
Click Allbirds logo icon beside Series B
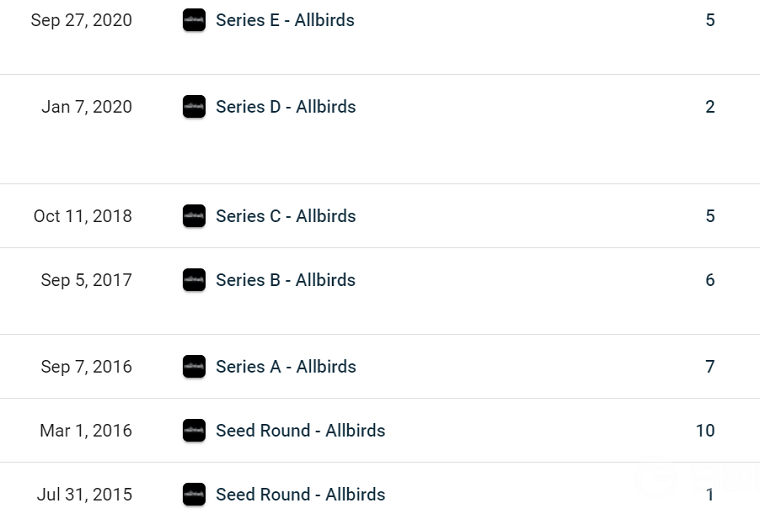[x=194, y=280]
